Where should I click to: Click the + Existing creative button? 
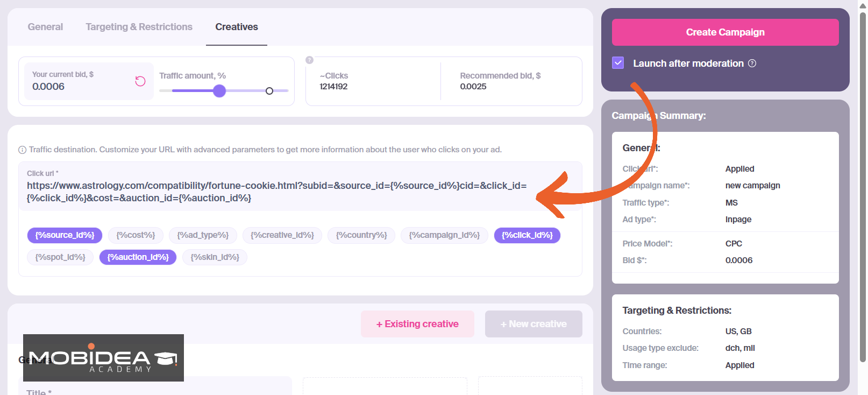click(x=417, y=324)
